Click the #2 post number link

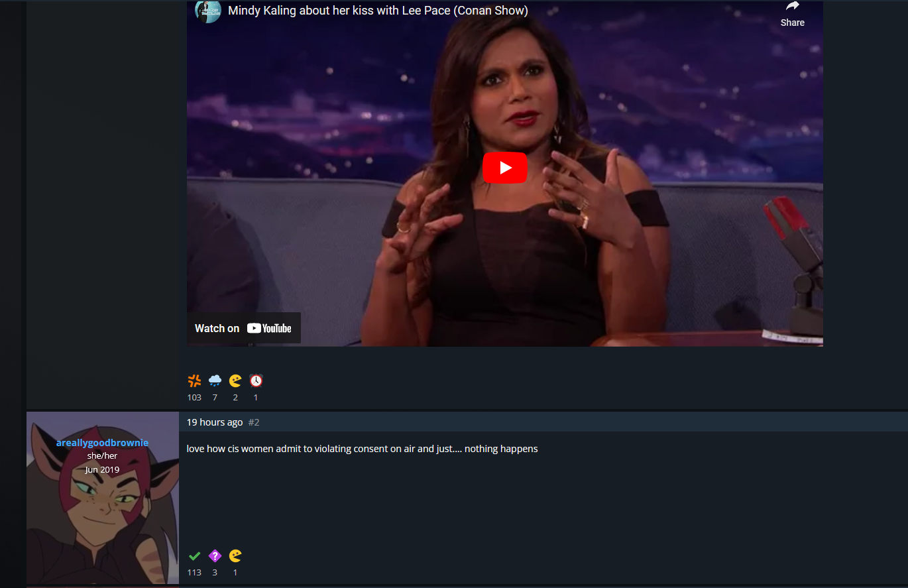tap(254, 422)
